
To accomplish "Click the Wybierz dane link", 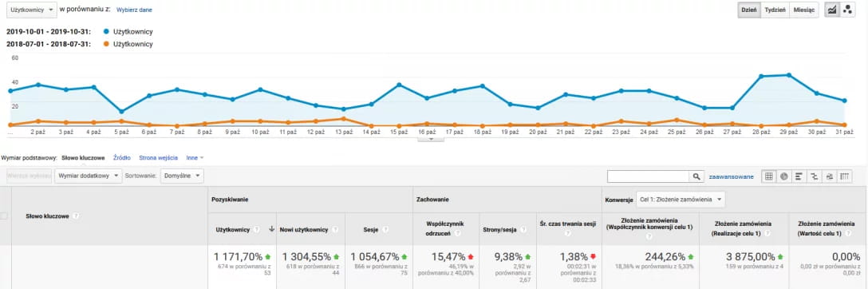I will point(134,10).
